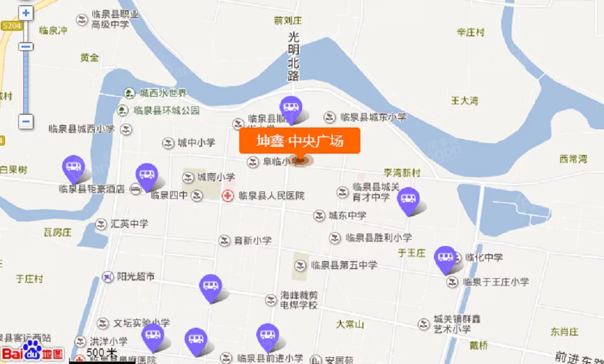Click the orange location pin under 中央广场 label
This screenshot has height=364, width=604.
tap(301, 161)
